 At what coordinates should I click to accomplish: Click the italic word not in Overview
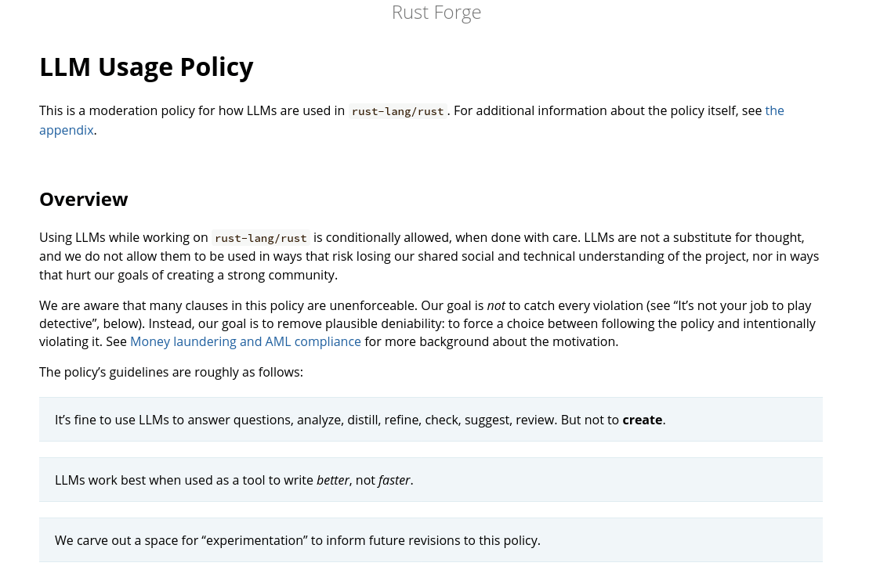pyautogui.click(x=495, y=306)
